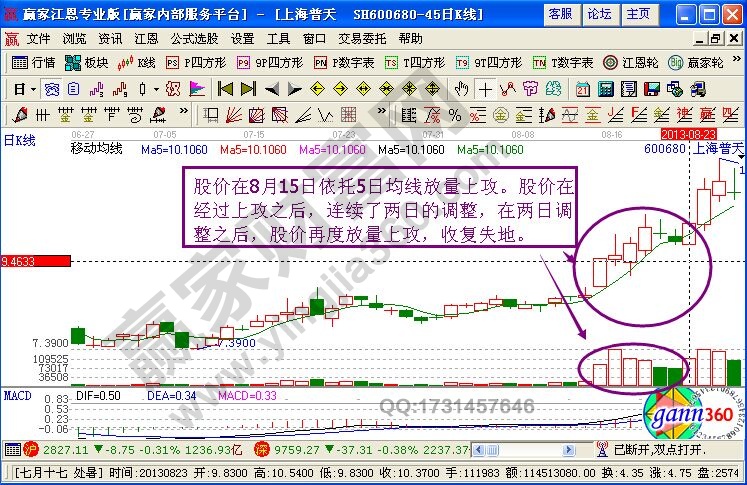Viewport: 747px width, 485px height.
Task: Open the 公式选股 menu
Action: click(x=193, y=39)
